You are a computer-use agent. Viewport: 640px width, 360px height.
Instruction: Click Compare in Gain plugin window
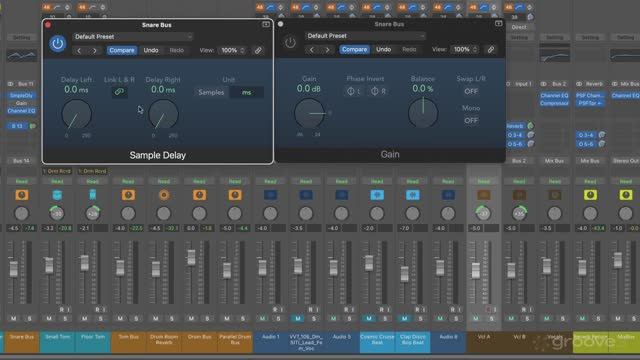pos(354,50)
